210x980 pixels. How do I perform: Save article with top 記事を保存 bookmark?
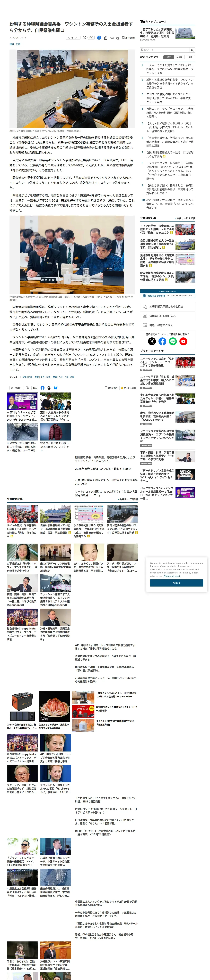[128, 38]
